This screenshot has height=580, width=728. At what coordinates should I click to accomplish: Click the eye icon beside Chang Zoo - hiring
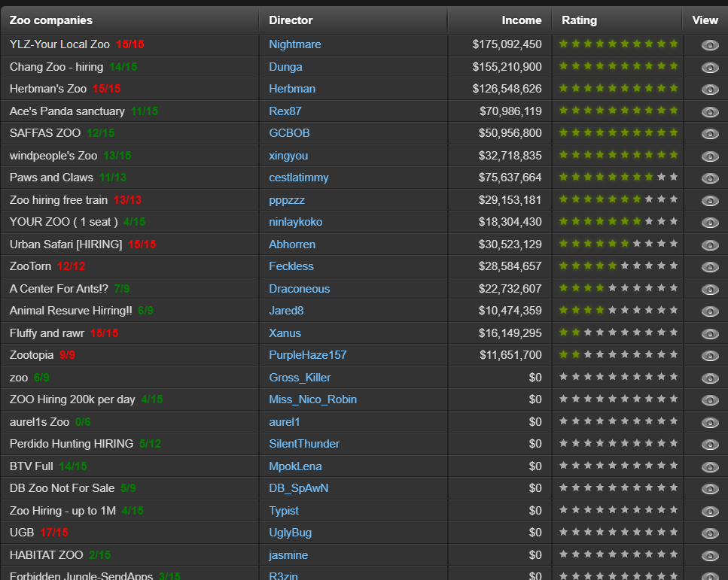709,66
